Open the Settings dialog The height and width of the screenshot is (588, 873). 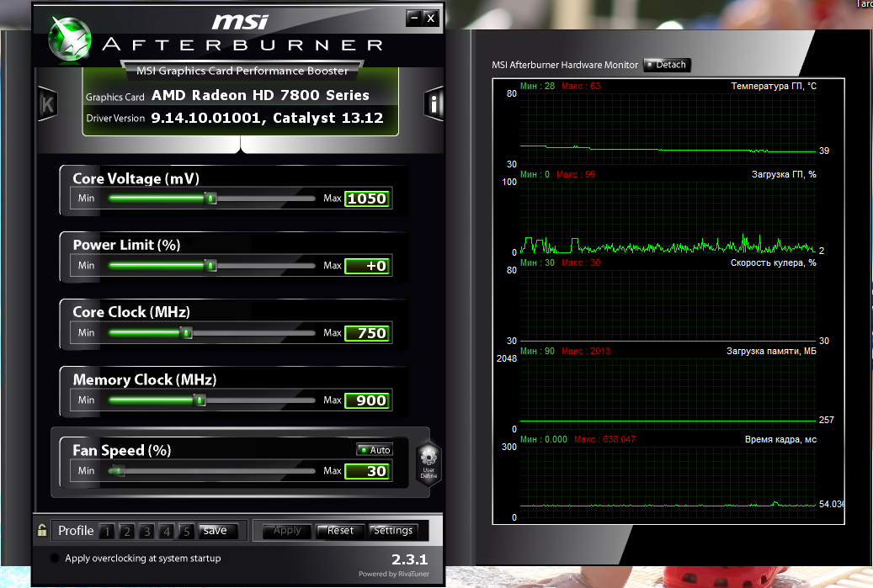click(x=393, y=531)
